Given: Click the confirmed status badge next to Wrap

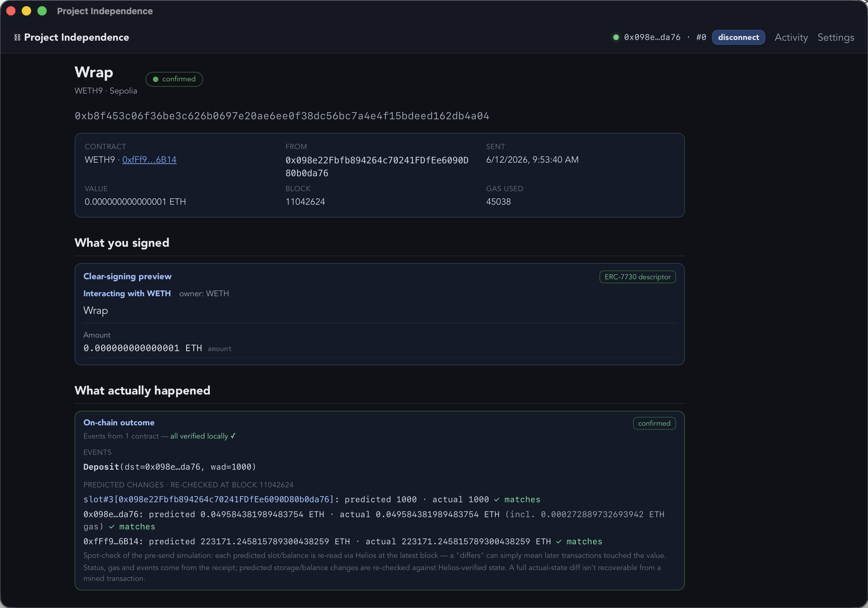Looking at the screenshot, I should tap(174, 79).
